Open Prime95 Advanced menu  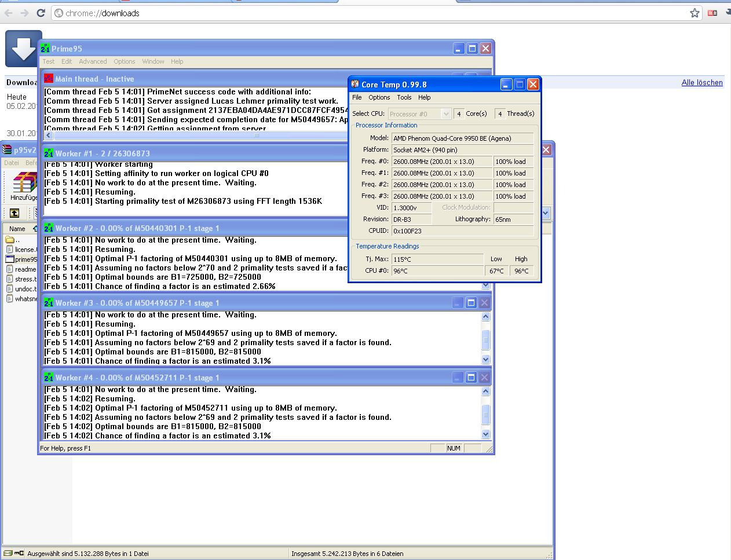coord(93,61)
